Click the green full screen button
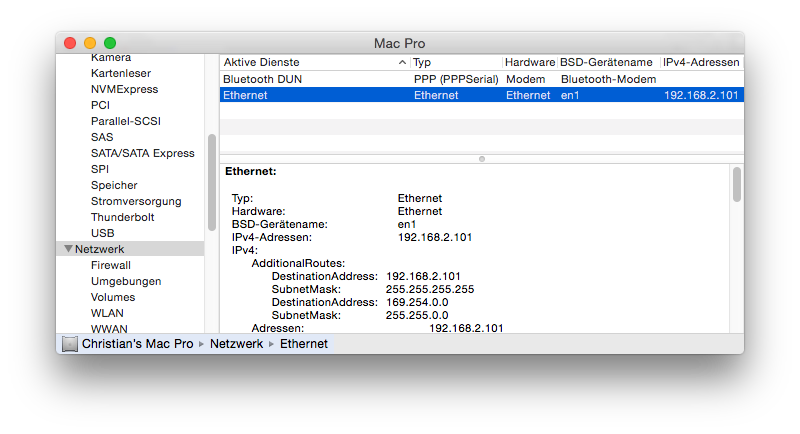Screen dimensions: 800x434 coord(110,43)
